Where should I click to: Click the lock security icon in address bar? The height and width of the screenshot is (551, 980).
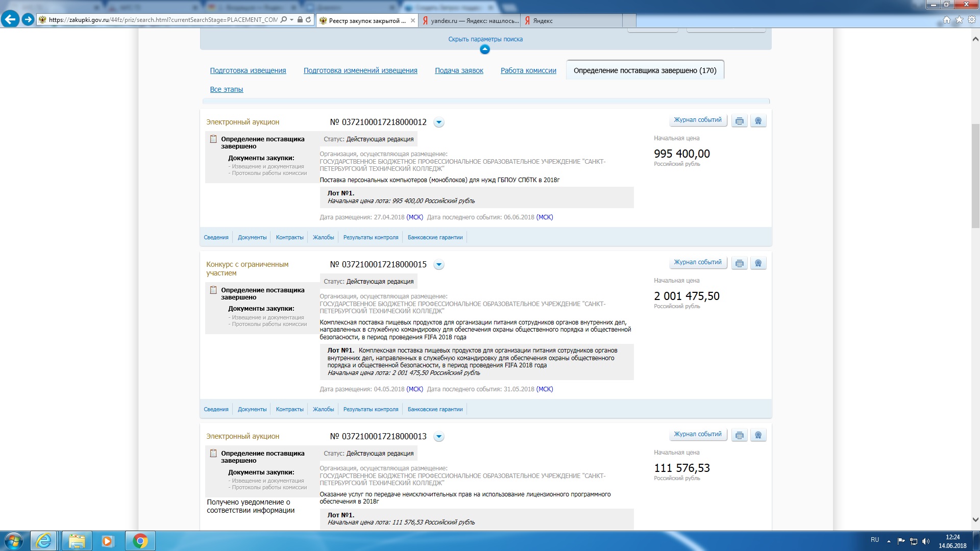(300, 20)
